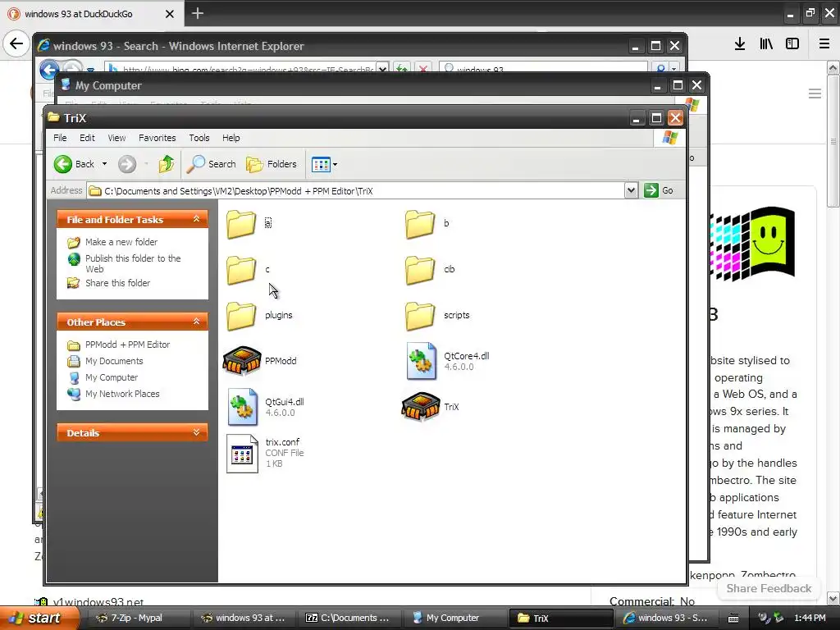Viewport: 840px width, 630px height.
Task: Toggle the Folders pane
Action: point(272,164)
